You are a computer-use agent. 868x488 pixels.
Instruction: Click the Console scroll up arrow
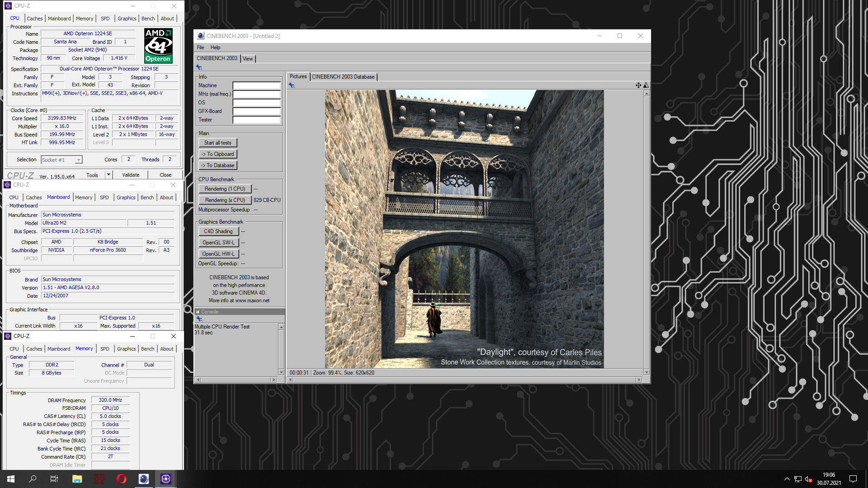pos(281,327)
